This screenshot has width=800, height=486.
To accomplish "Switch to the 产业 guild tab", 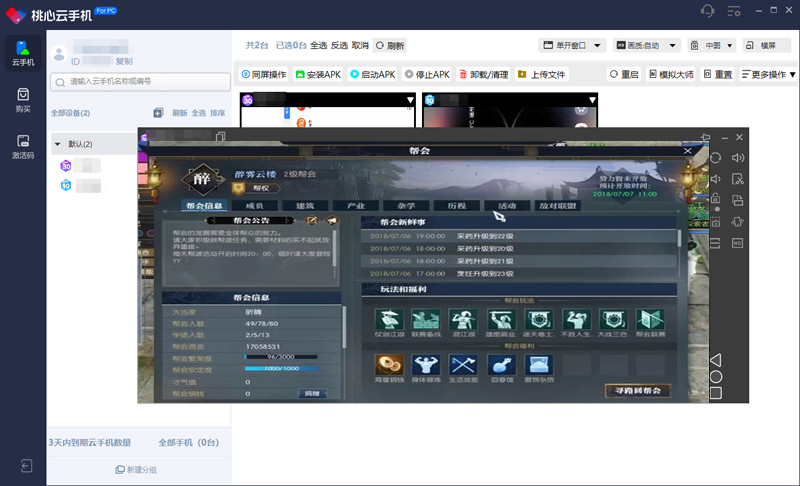I will (356, 206).
